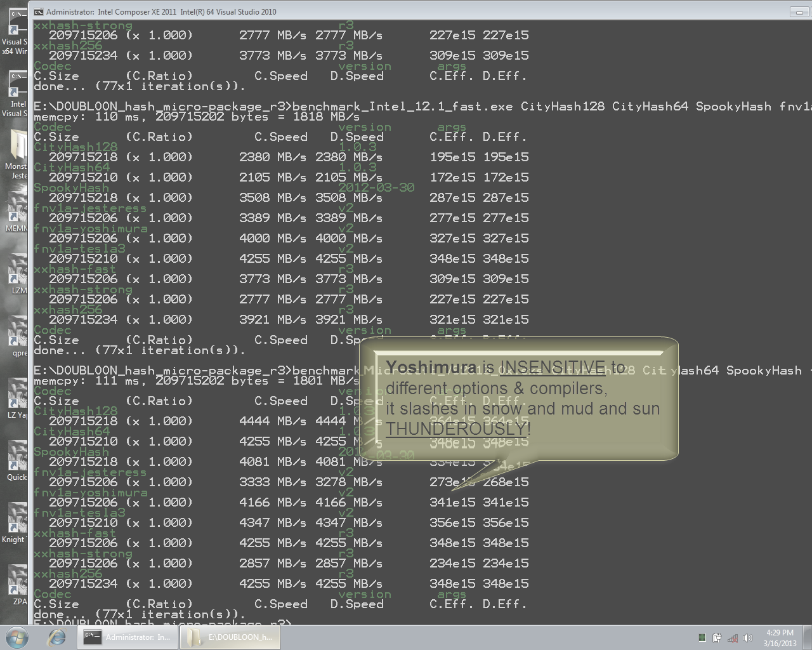Open the console window system menu icon
This screenshot has height=650, width=812.
coord(39,11)
